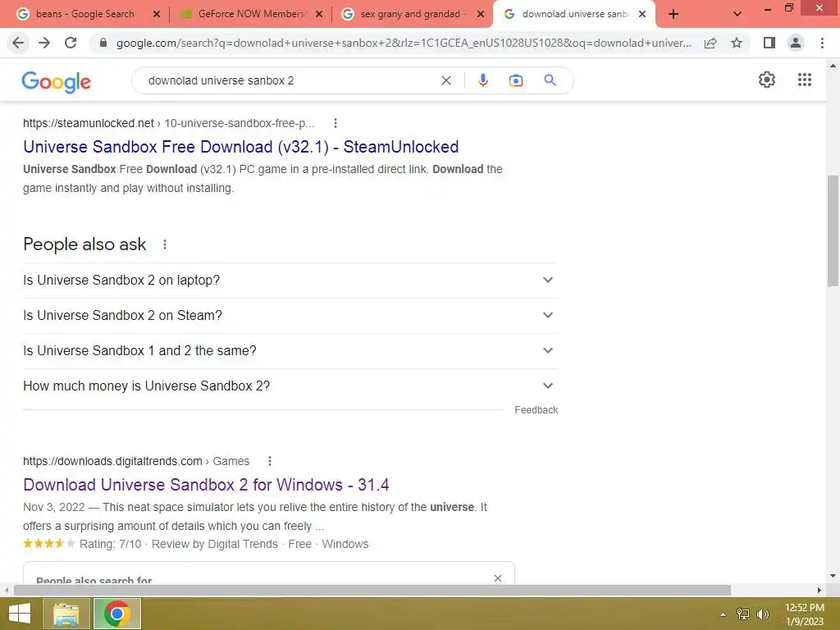This screenshot has width=840, height=630.
Task: Click the horizontal scrollbar thumb
Action: point(372,590)
